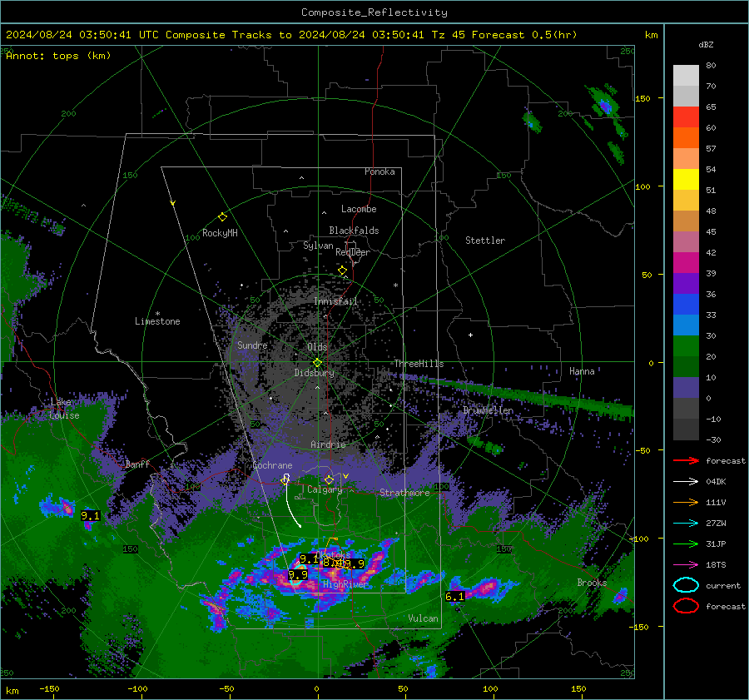Click the Ponoka town label
This screenshot has height=700, width=749.
[x=379, y=171]
